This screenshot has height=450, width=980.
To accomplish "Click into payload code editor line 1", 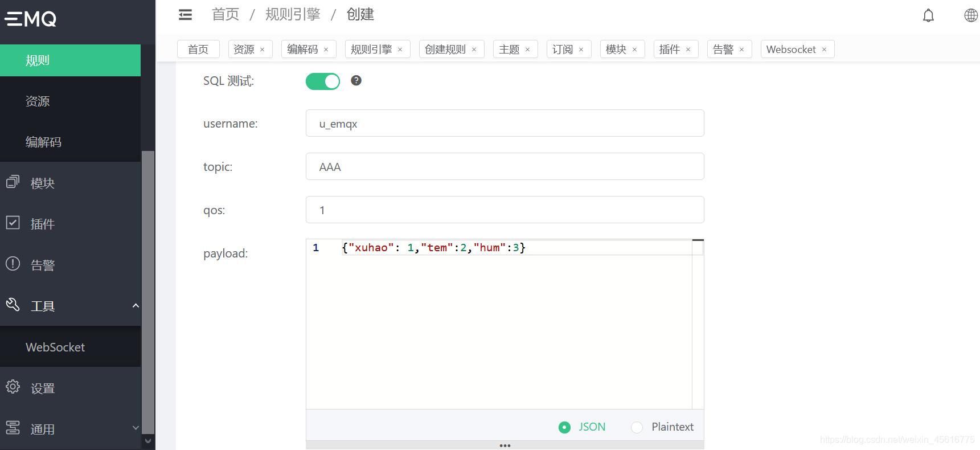I will (x=516, y=247).
